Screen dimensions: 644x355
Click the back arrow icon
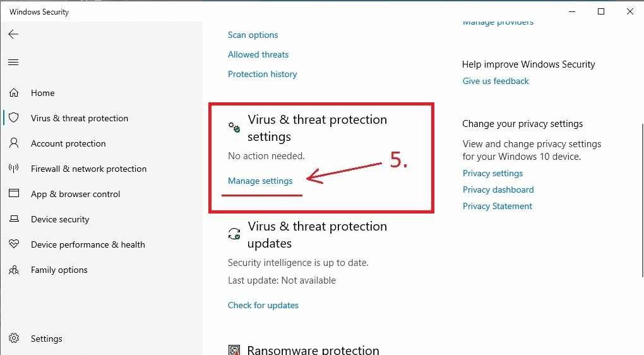point(13,34)
